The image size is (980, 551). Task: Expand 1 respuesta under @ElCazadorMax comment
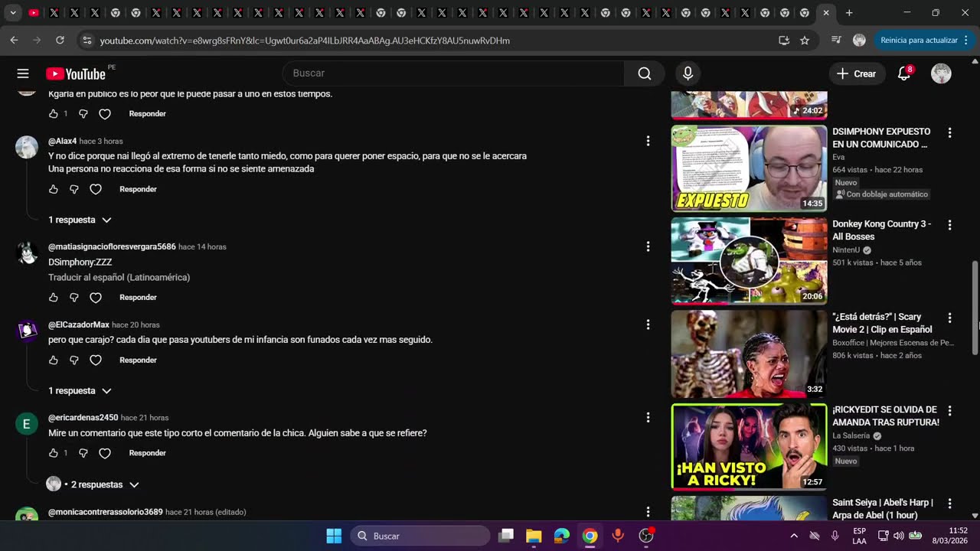80,390
